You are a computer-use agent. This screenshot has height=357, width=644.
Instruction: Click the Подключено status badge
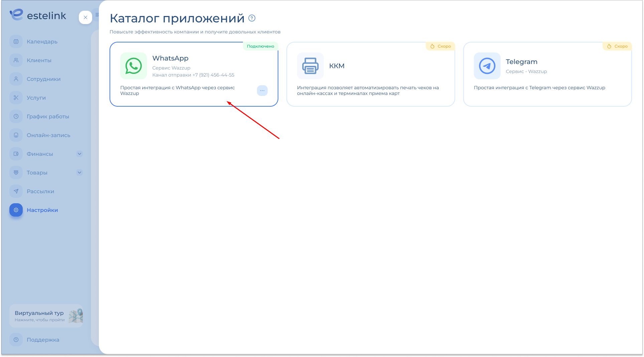pyautogui.click(x=261, y=46)
